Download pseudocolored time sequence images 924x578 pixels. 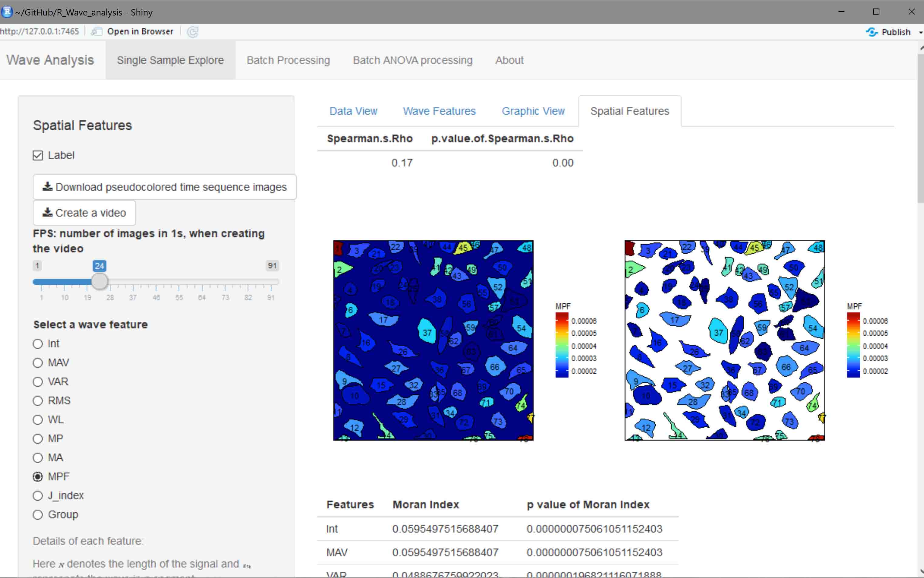coord(165,187)
